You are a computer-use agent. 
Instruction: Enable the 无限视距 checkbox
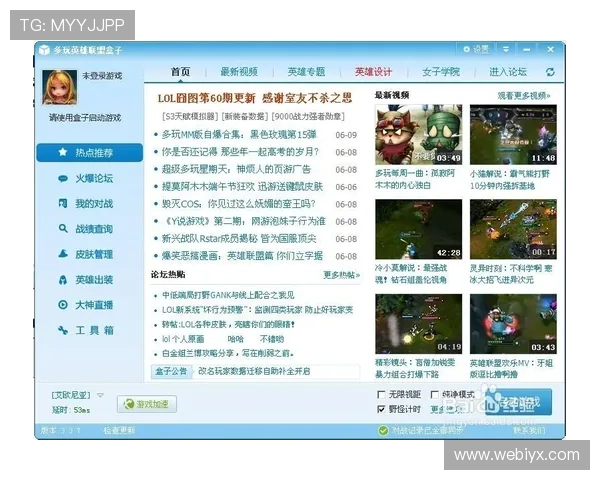click(381, 394)
